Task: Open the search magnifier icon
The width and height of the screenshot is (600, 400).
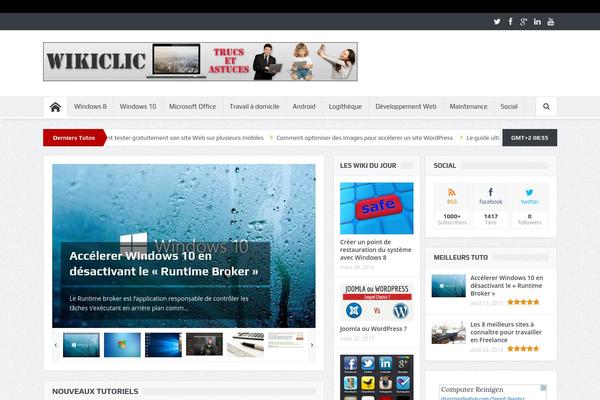Action: tap(546, 106)
